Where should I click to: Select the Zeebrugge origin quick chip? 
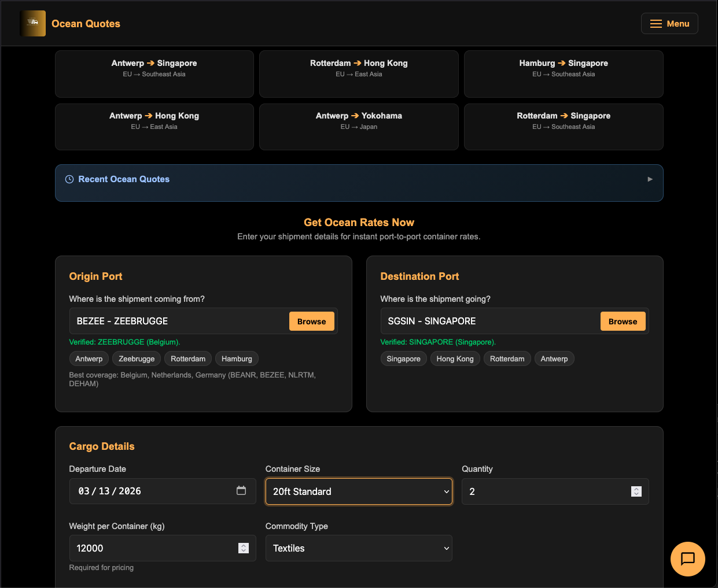click(137, 359)
